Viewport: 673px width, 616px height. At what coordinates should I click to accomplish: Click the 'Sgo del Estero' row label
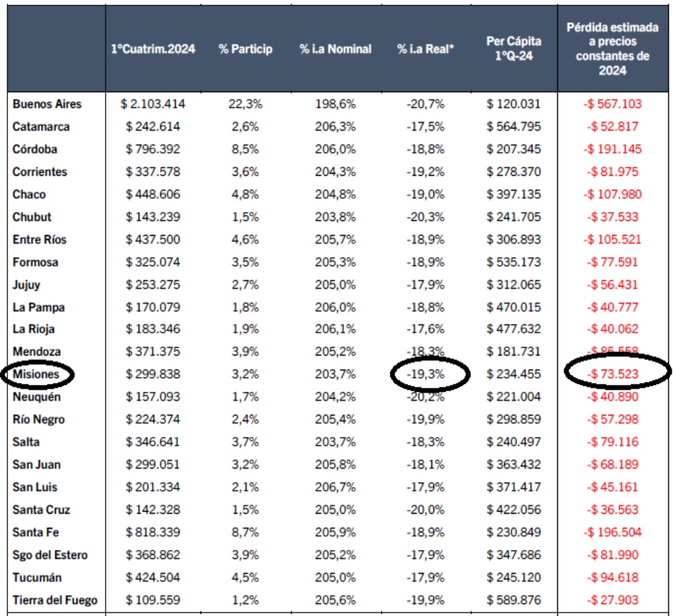[50, 555]
